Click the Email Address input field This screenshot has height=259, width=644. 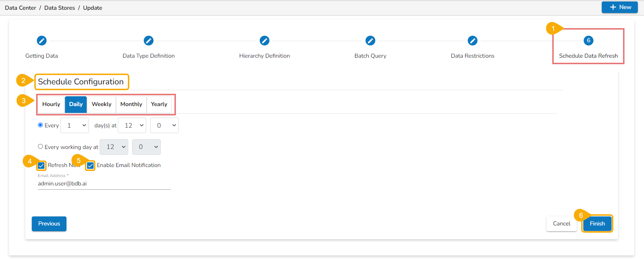104,184
